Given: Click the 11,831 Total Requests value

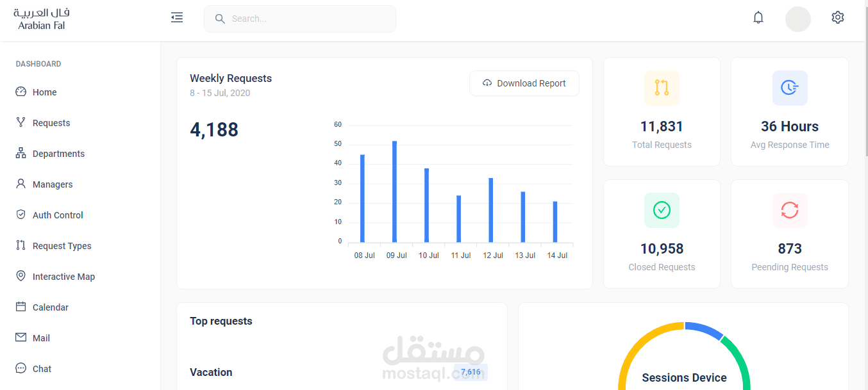Looking at the screenshot, I should click(662, 126).
